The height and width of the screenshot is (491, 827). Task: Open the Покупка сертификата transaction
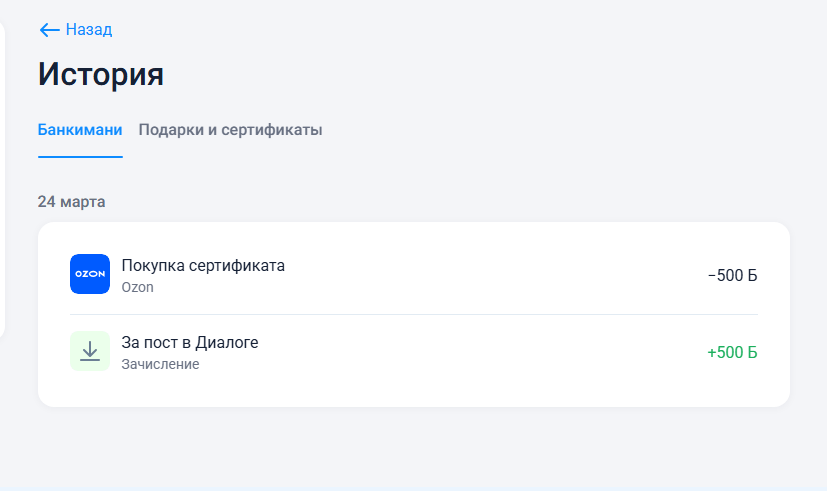tap(414, 275)
